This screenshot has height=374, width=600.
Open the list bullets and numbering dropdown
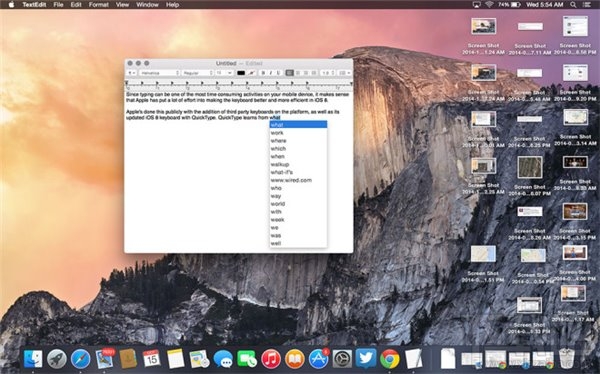point(344,73)
